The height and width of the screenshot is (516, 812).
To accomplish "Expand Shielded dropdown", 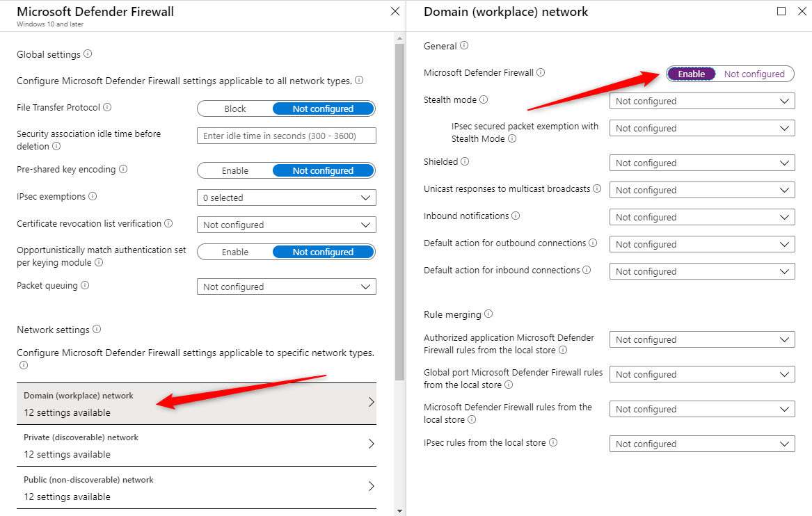I will [702, 163].
